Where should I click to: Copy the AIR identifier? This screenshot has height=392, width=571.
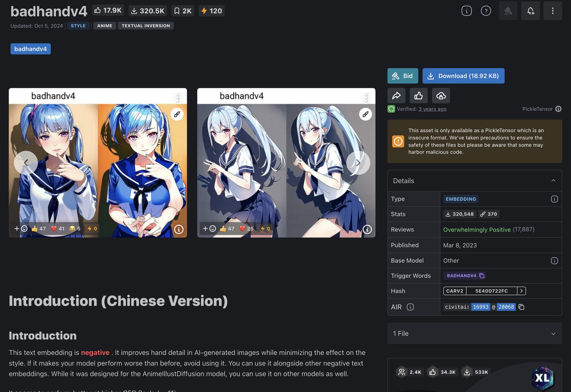pyautogui.click(x=521, y=307)
